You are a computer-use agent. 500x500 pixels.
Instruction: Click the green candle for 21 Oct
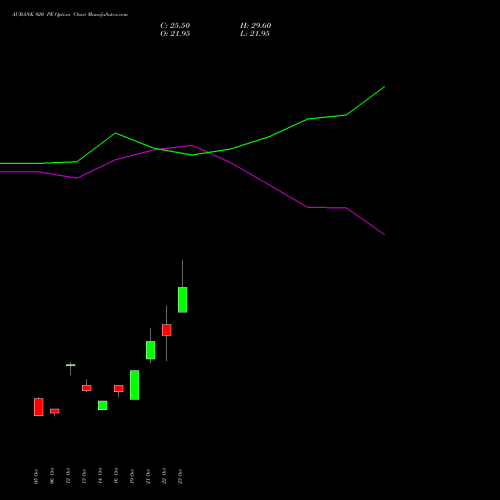coord(150,350)
